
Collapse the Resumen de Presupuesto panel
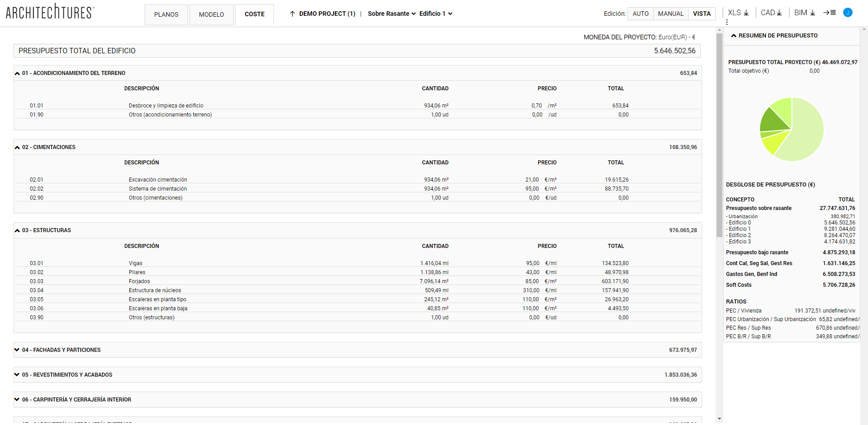click(734, 36)
